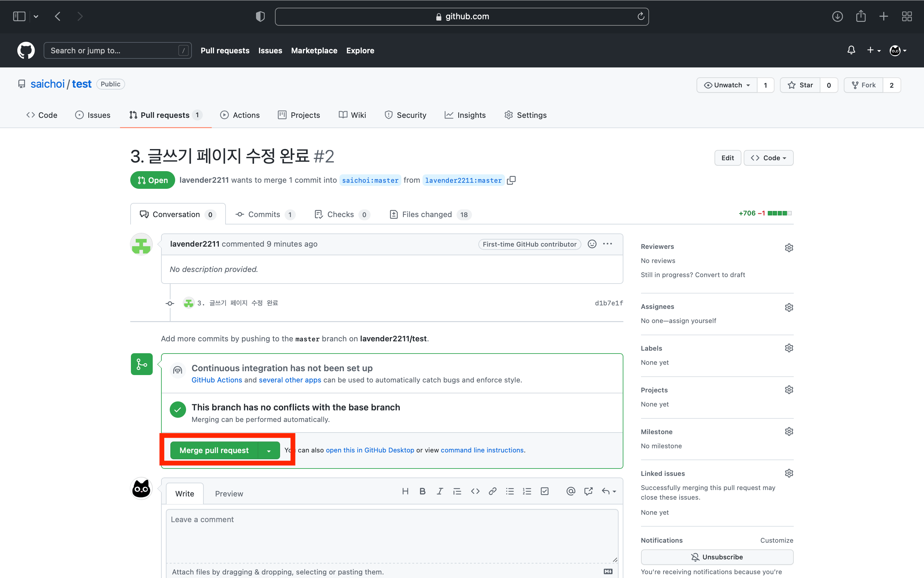Switch to Commits tab

click(x=265, y=215)
